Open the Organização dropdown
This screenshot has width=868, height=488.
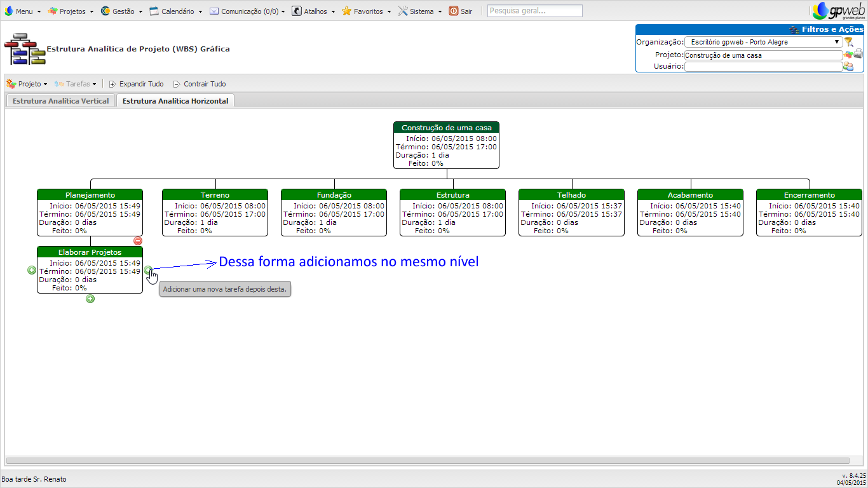pyautogui.click(x=763, y=42)
